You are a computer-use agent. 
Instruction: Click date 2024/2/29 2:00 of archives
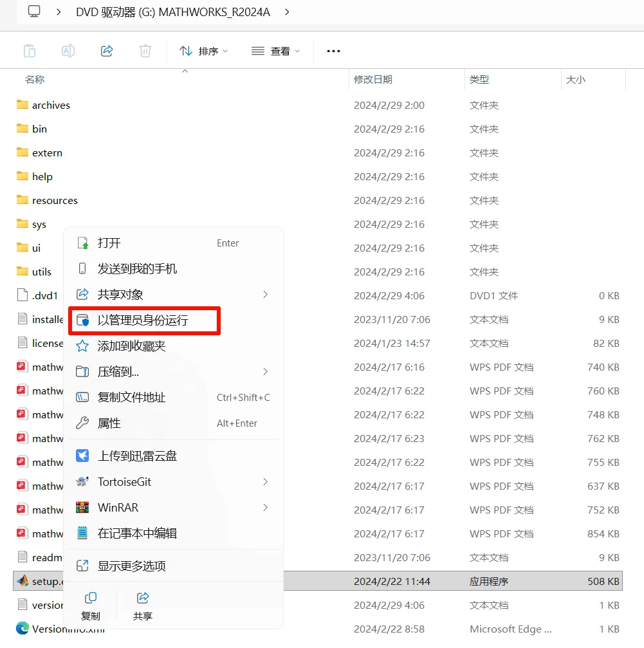(389, 105)
